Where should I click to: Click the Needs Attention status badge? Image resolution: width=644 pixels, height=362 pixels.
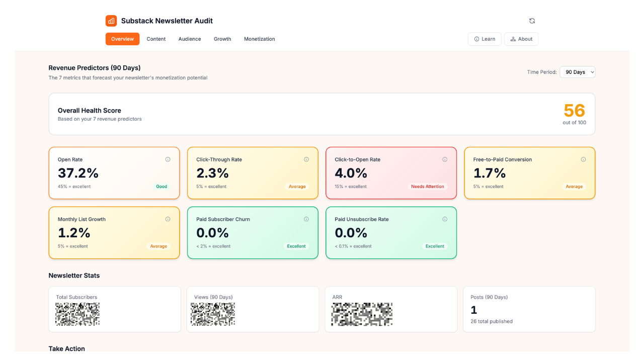tap(428, 187)
